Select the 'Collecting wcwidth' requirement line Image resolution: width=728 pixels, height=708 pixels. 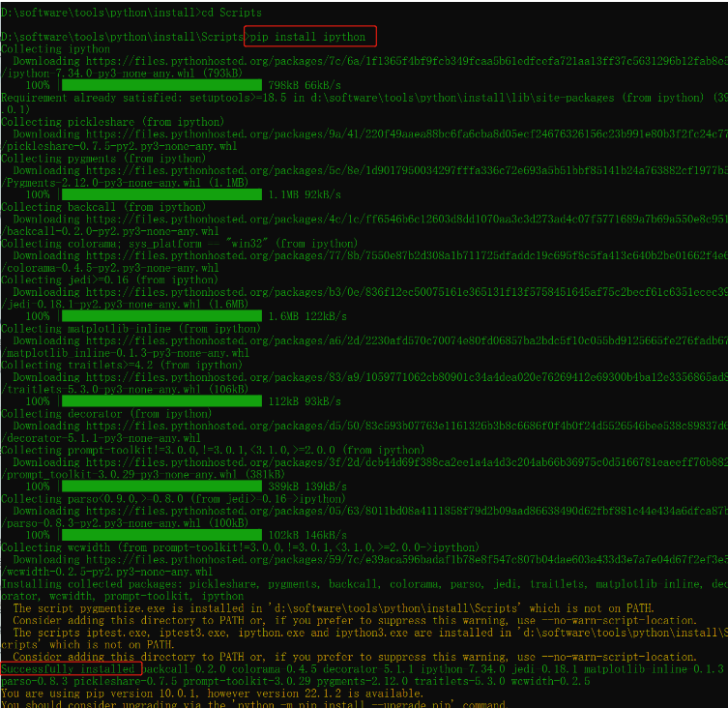click(240, 547)
